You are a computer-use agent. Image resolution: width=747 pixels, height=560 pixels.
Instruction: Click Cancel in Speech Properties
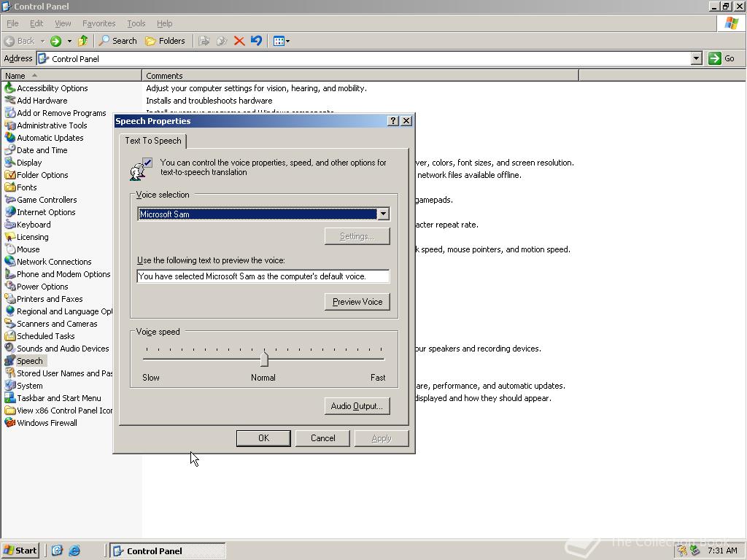coord(323,438)
